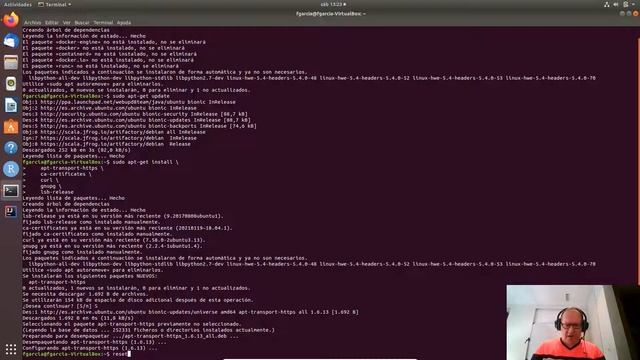
Task: Expand the Terminal app menu in top bar
Action: tap(55, 4)
